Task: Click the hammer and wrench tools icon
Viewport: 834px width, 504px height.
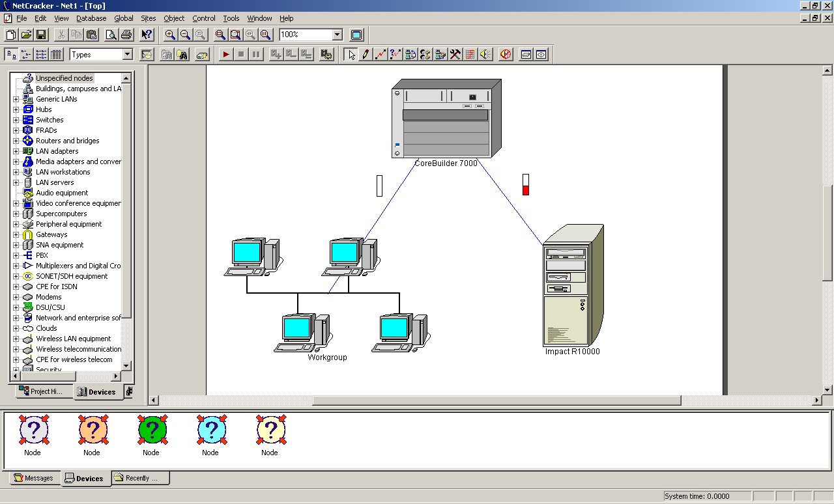Action: pyautogui.click(x=456, y=55)
